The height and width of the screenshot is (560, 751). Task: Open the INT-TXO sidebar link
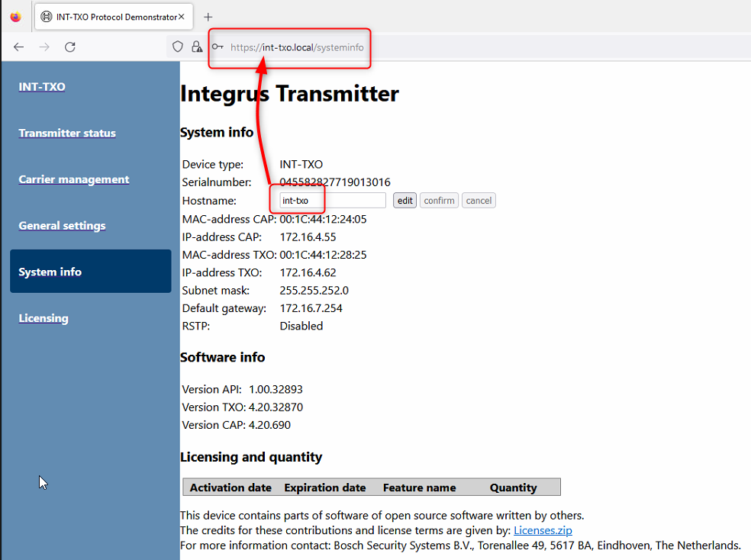[x=42, y=87]
